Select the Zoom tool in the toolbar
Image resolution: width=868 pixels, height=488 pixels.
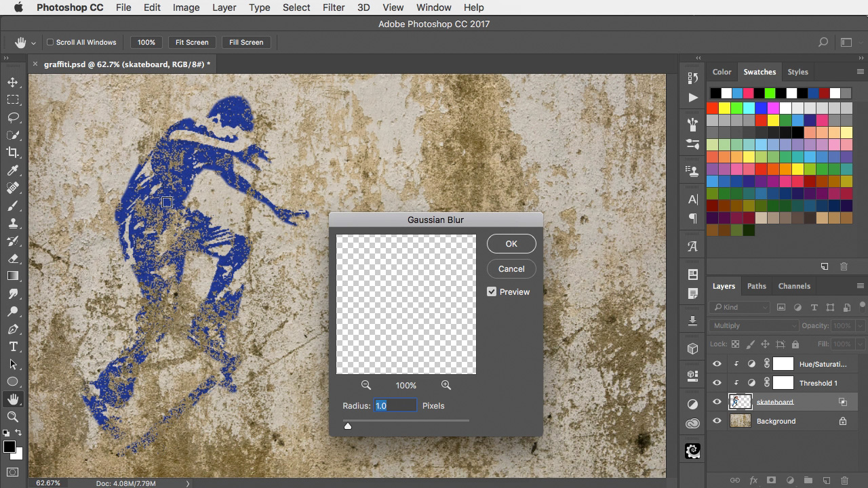point(14,416)
